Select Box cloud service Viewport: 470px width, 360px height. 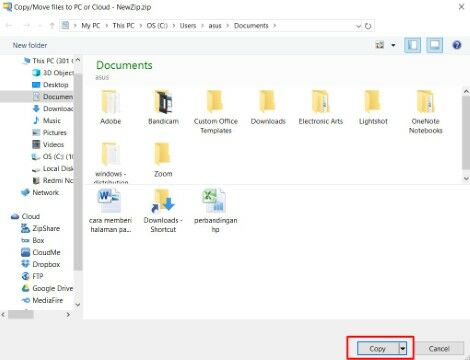(33, 241)
